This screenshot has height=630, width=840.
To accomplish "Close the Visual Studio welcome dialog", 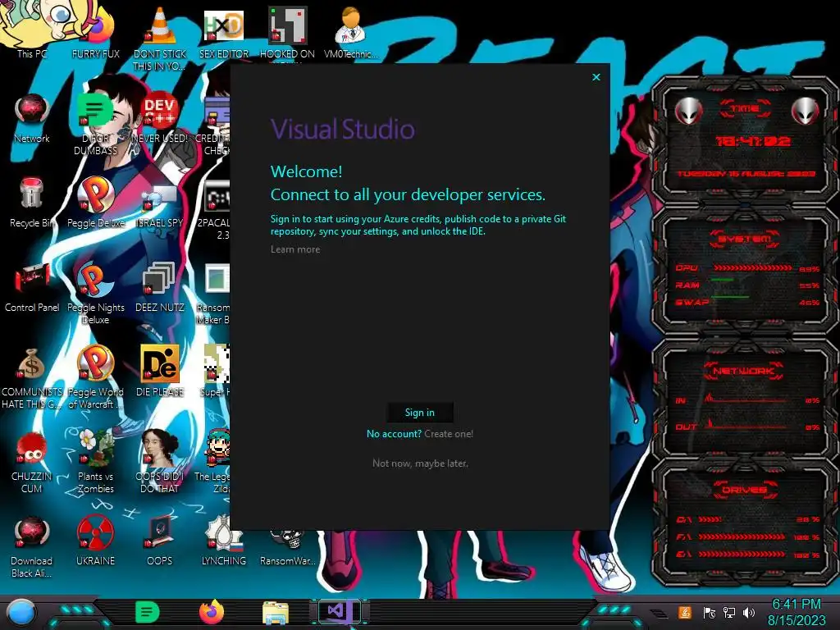I will (x=596, y=77).
